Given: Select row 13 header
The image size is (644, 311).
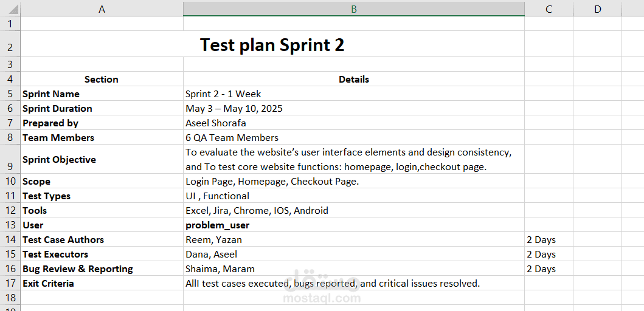Looking at the screenshot, I should (x=10, y=225).
